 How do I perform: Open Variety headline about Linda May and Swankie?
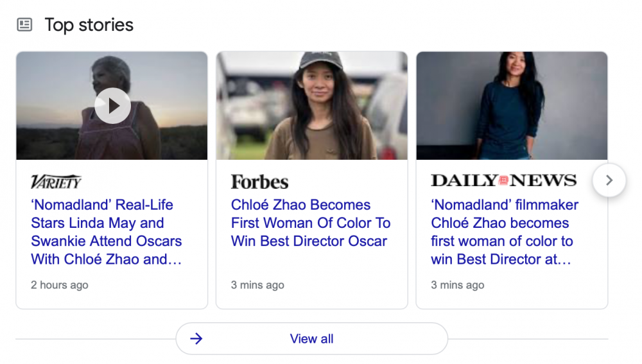tap(107, 232)
